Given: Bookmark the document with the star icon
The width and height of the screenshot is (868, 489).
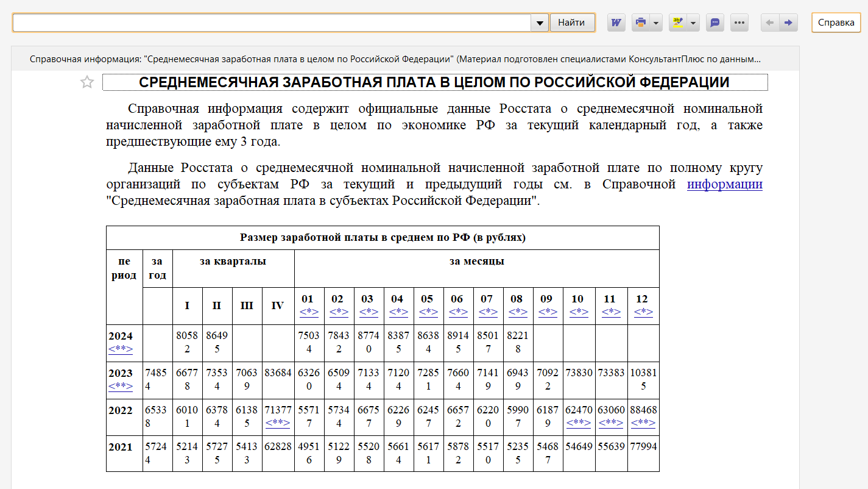Looking at the screenshot, I should (x=87, y=82).
